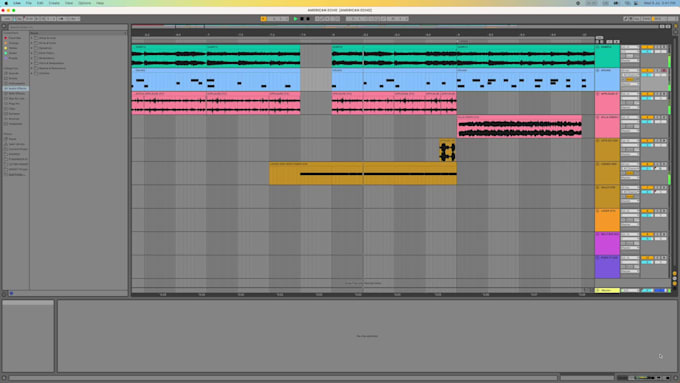Screen dimensions: 680x383
Task: Open the green track's input type dropdown
Action: point(630,47)
